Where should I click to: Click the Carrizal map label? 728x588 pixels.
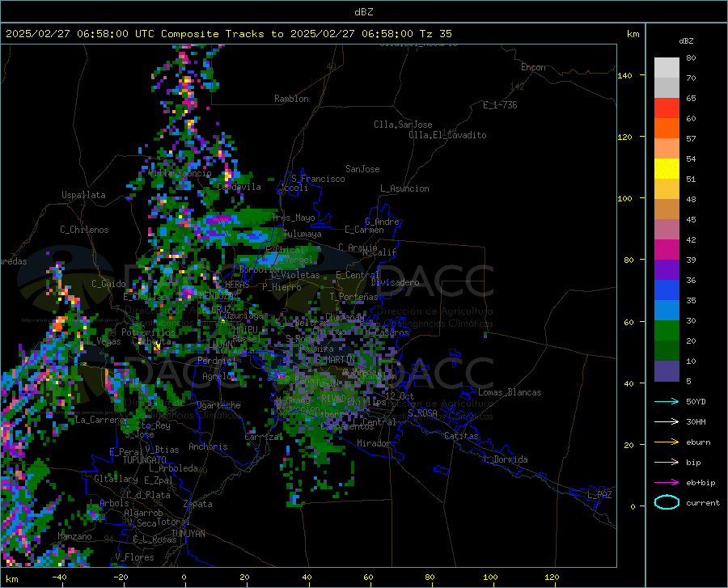click(264, 437)
